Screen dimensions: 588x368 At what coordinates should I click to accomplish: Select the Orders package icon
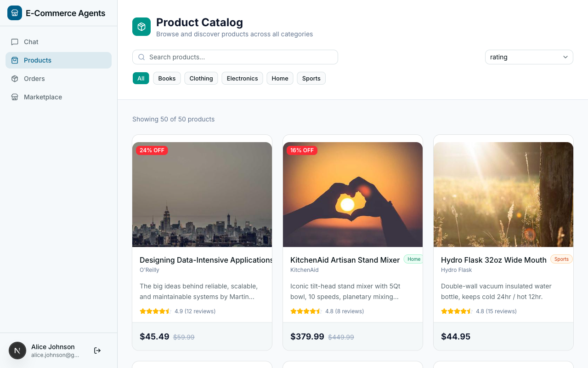coord(16,79)
